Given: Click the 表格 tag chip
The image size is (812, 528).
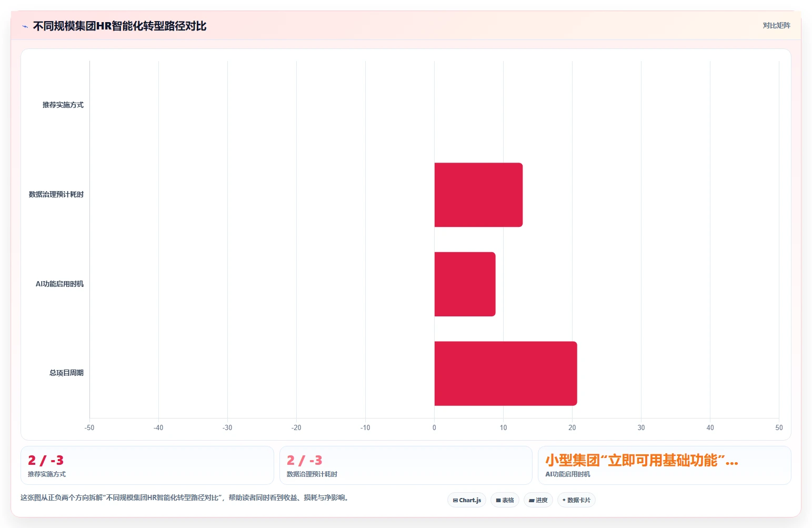Looking at the screenshot, I should coord(505,500).
